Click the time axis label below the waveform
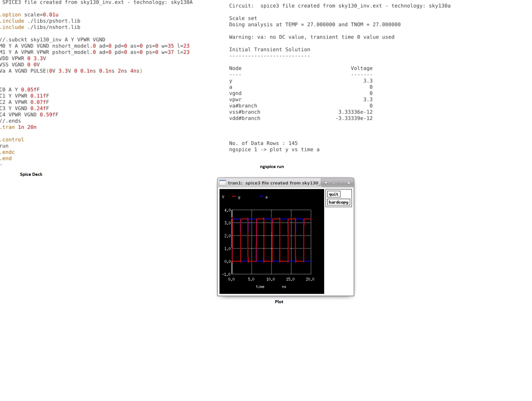 [x=260, y=287]
